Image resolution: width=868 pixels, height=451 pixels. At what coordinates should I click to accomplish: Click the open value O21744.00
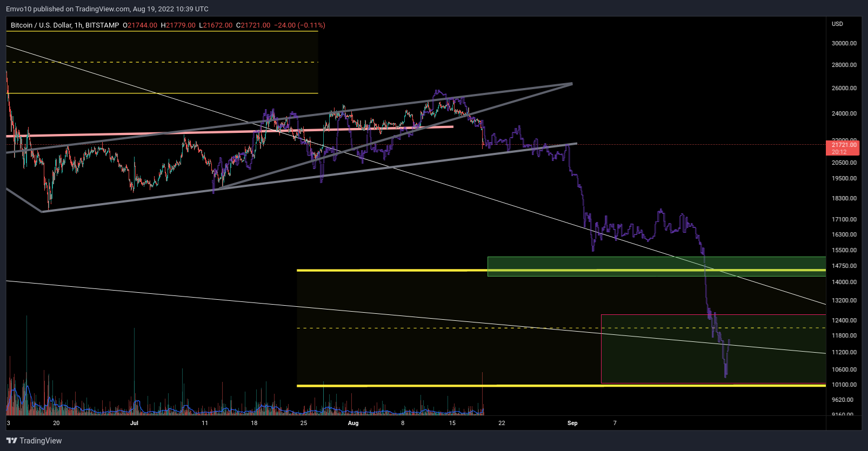140,25
